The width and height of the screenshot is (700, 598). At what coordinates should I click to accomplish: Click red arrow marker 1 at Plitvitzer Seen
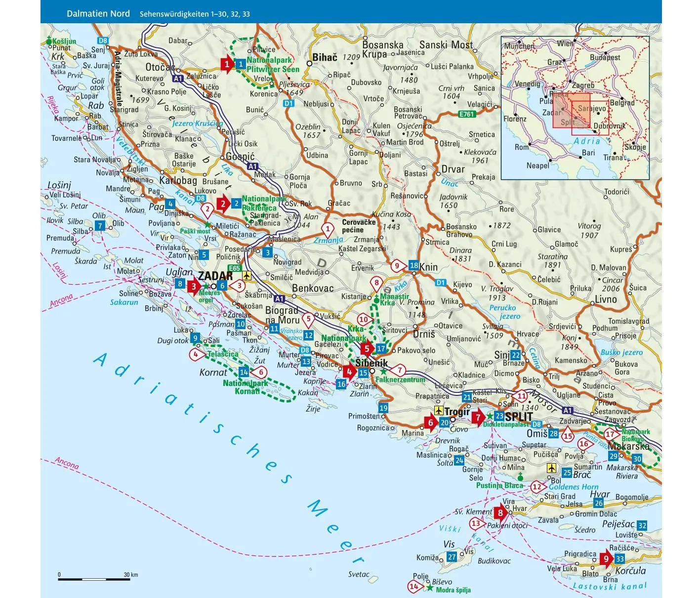[227, 64]
